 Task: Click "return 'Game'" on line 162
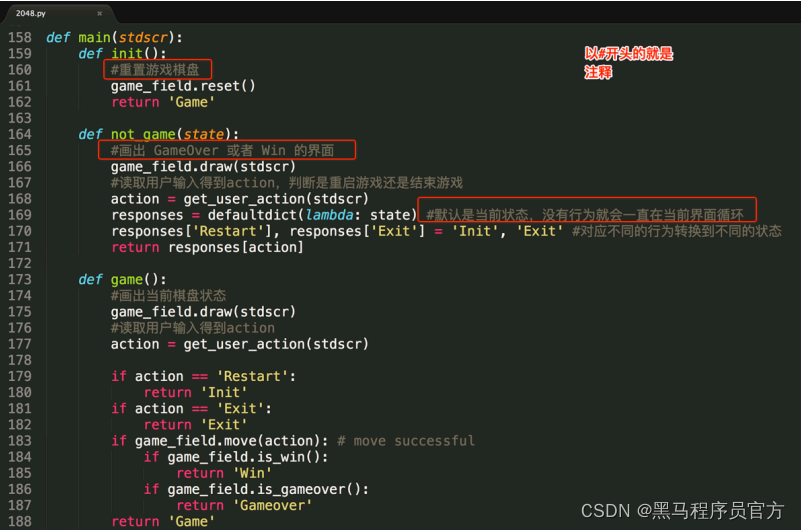(x=163, y=102)
